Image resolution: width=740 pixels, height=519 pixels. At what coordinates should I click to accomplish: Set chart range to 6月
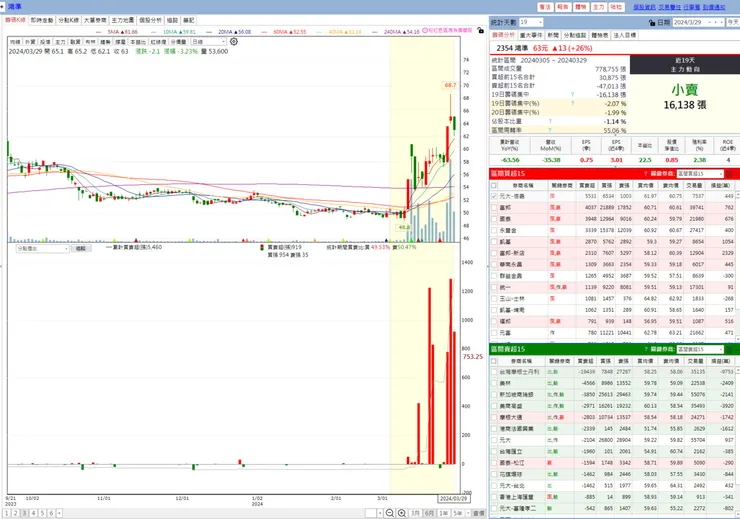click(429, 513)
